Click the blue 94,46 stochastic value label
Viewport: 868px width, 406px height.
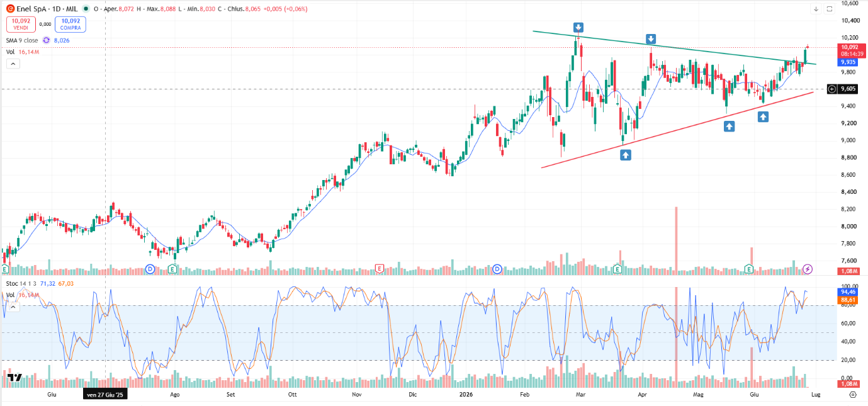pos(848,292)
